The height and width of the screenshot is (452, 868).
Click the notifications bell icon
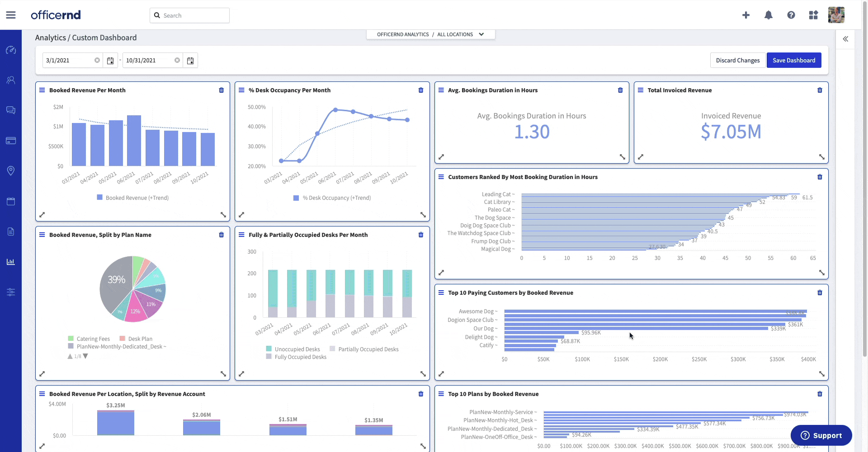pyautogui.click(x=768, y=15)
